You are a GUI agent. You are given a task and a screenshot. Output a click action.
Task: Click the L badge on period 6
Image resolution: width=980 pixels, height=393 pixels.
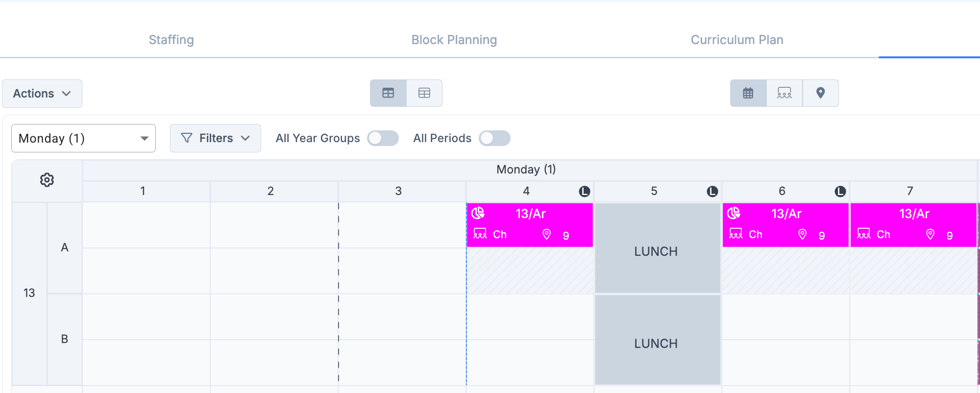[840, 192]
